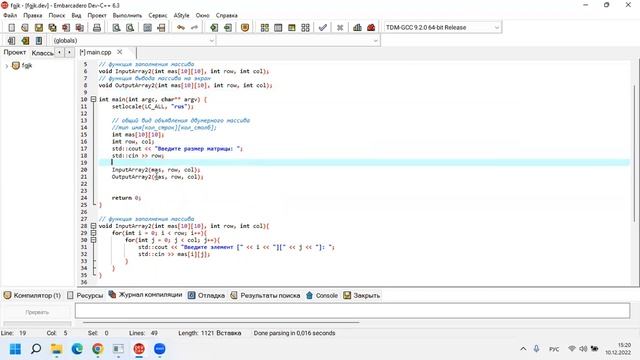
Task: Collapse the InputArray2 function fold at line 28
Action: pos(93,226)
